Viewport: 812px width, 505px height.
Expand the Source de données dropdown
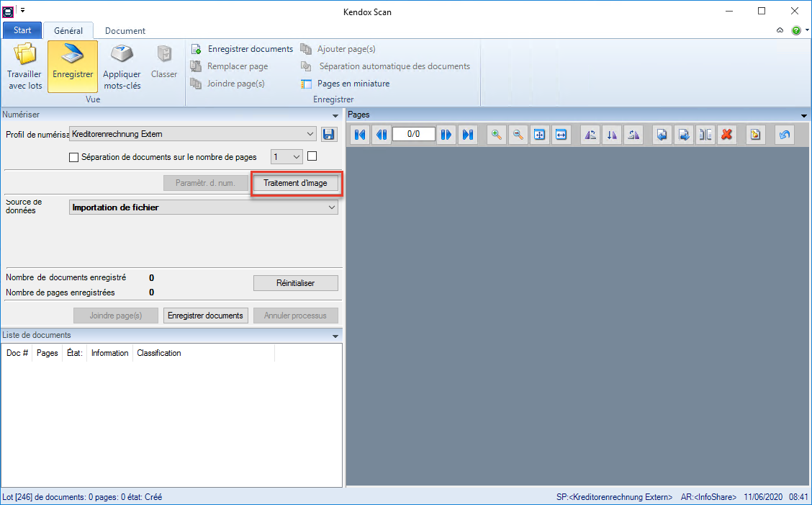[331, 207]
